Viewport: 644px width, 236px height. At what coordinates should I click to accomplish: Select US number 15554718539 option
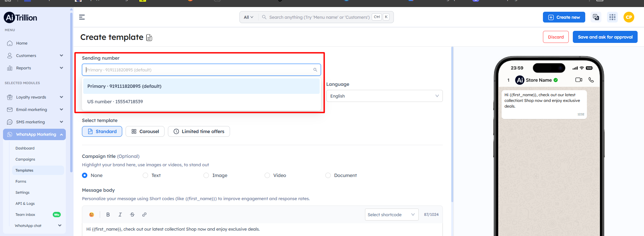coord(201,102)
